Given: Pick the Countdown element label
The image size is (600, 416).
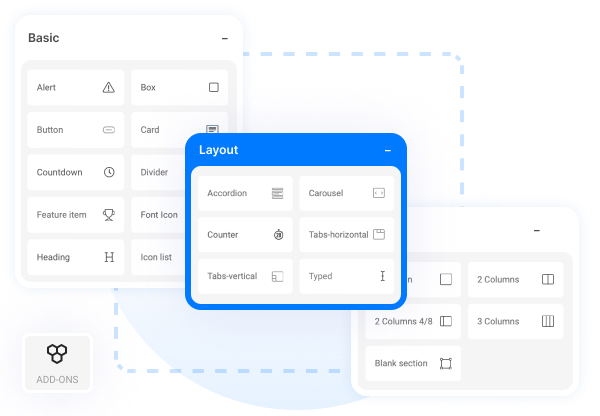Looking at the screenshot, I should [x=59, y=173].
